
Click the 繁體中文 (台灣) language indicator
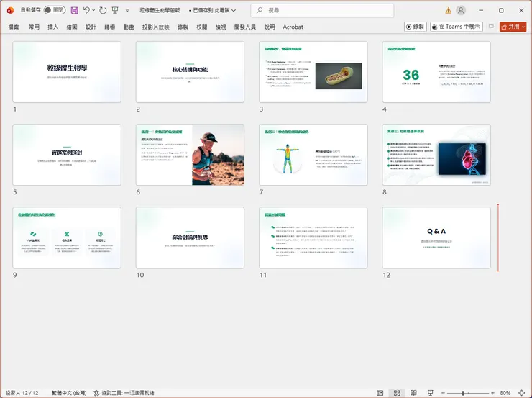tap(69, 393)
